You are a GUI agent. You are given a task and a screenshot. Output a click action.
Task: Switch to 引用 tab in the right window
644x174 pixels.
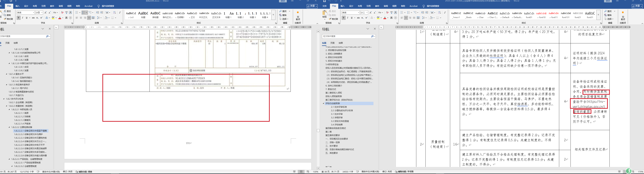coord(369,6)
